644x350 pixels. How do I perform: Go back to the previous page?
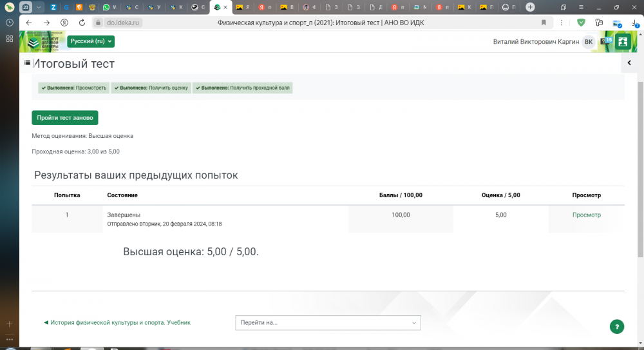click(x=29, y=23)
